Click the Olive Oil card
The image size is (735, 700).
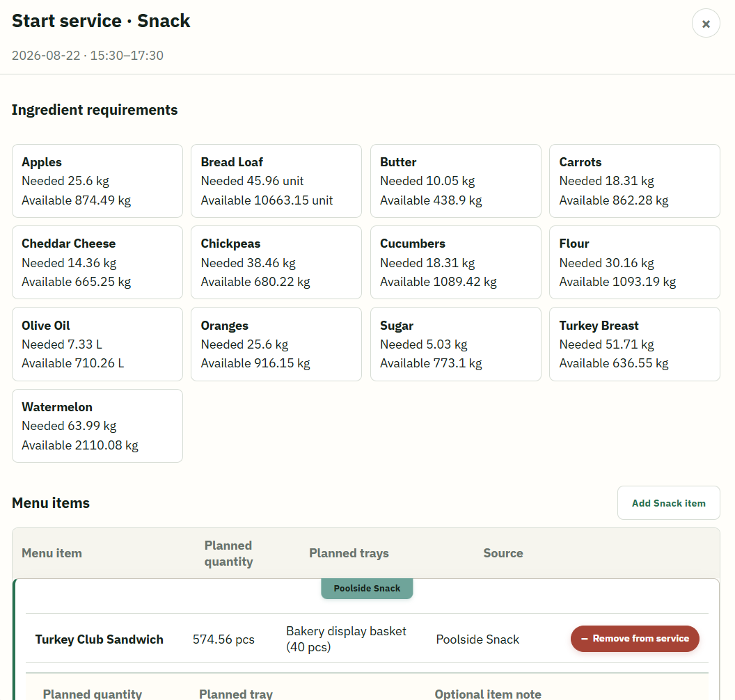click(97, 344)
